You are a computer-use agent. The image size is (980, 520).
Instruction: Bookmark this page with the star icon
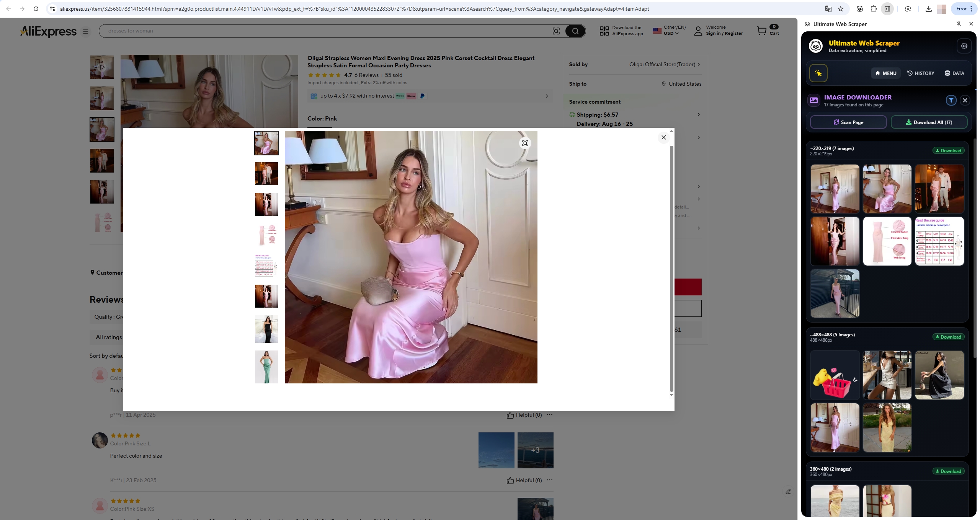(x=841, y=9)
